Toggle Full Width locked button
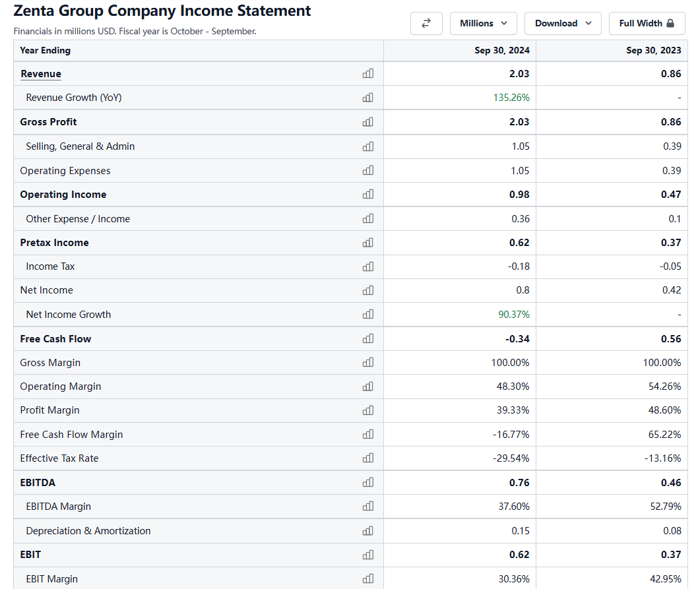Viewport: 700px width, 589px height. click(647, 23)
